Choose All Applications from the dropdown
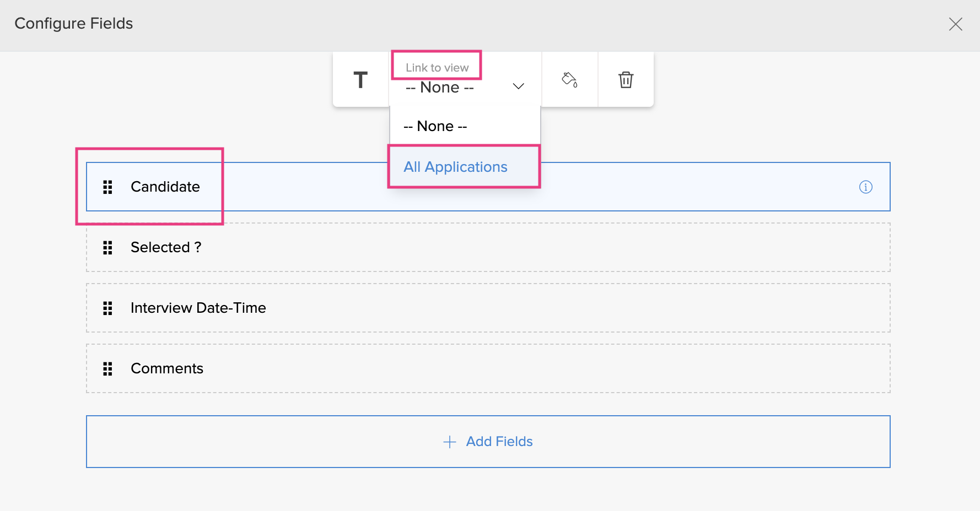The height and width of the screenshot is (511, 980). tap(455, 167)
